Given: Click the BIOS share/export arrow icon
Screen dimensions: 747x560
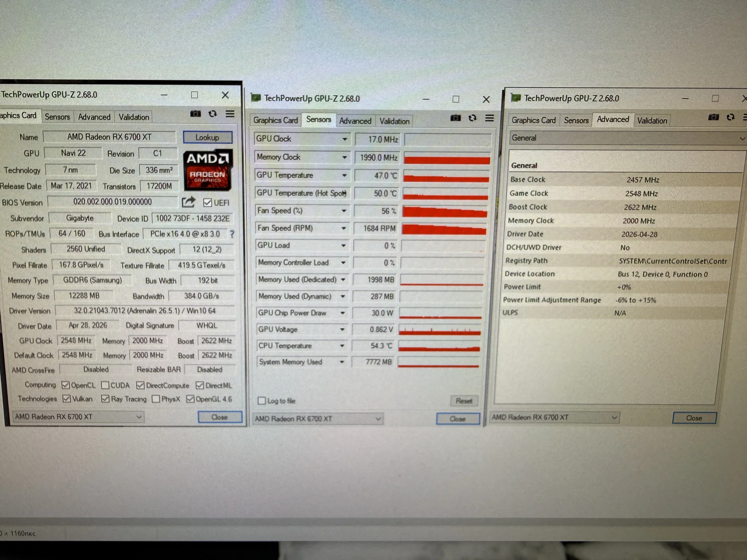Looking at the screenshot, I should [x=188, y=202].
